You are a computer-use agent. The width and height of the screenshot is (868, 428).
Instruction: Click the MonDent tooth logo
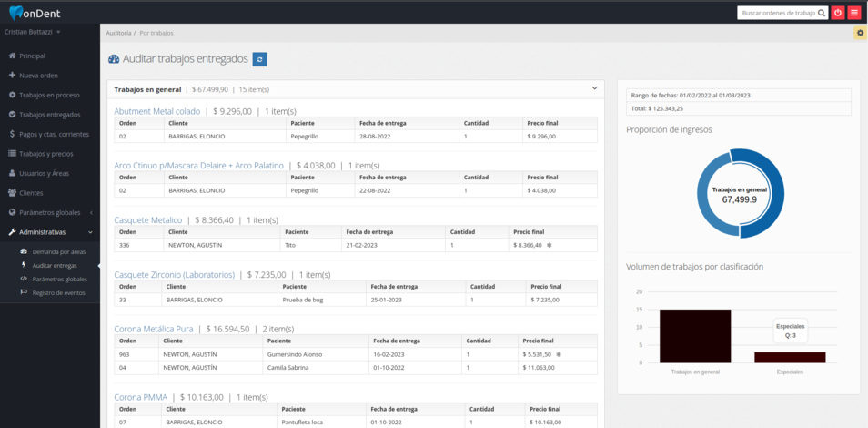[15, 13]
